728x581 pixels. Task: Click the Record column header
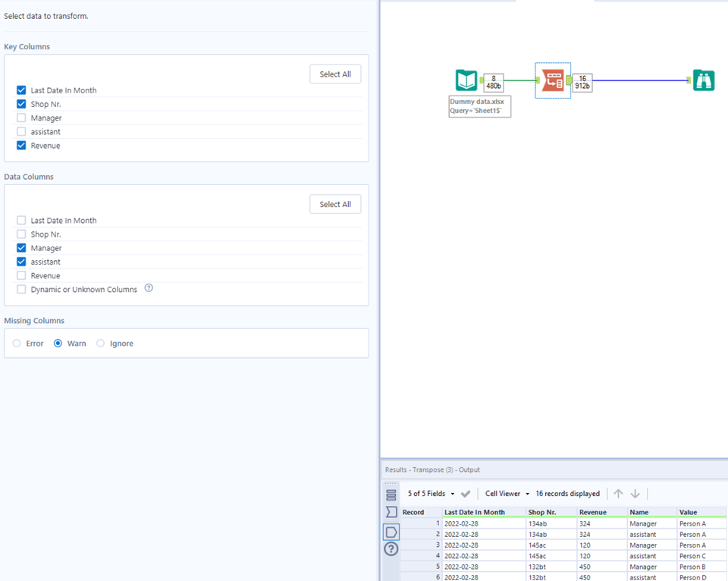421,512
